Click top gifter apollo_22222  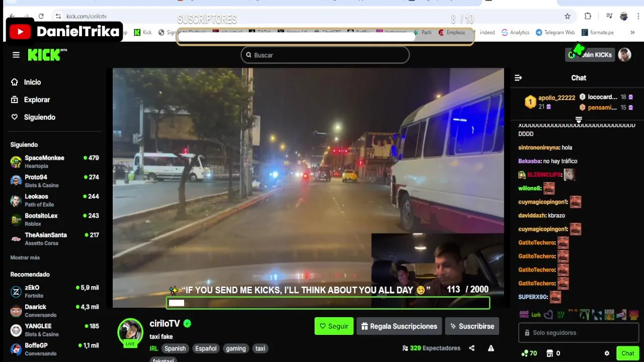pyautogui.click(x=556, y=98)
